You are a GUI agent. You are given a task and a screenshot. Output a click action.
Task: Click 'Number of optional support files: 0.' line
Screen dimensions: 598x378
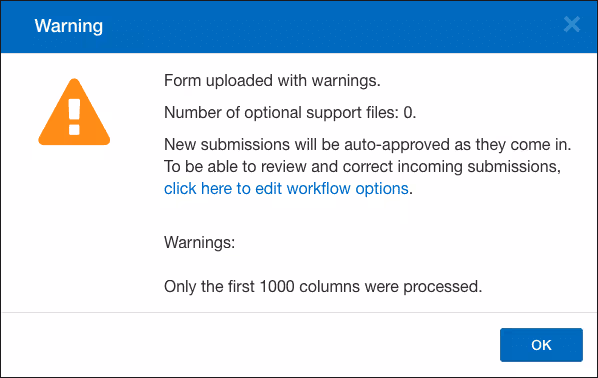290,113
